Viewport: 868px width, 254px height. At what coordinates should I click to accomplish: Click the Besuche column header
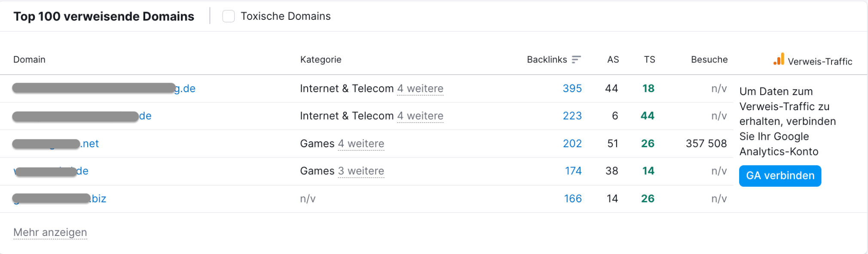[709, 59]
